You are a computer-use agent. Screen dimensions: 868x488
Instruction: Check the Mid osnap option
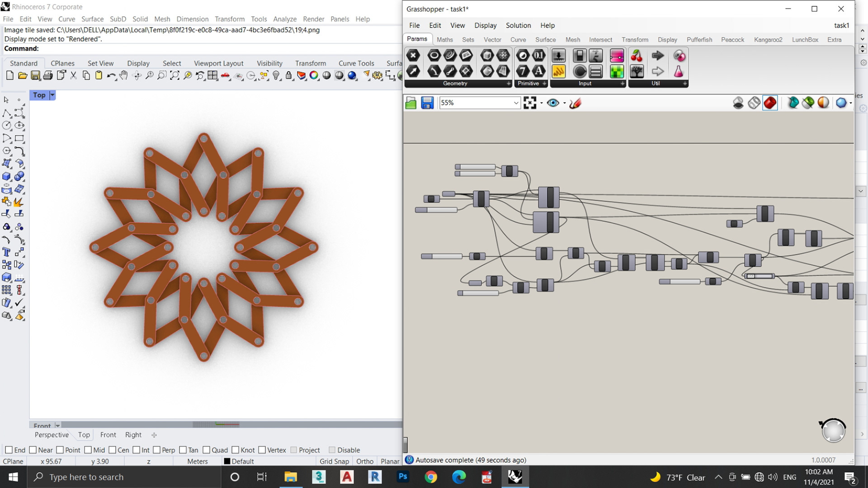click(x=88, y=450)
